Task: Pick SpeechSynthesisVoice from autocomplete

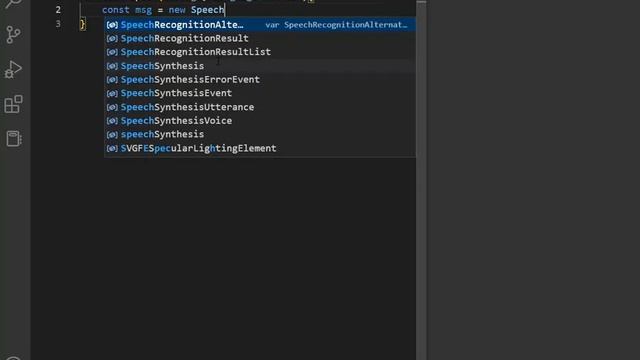Action: point(260,121)
